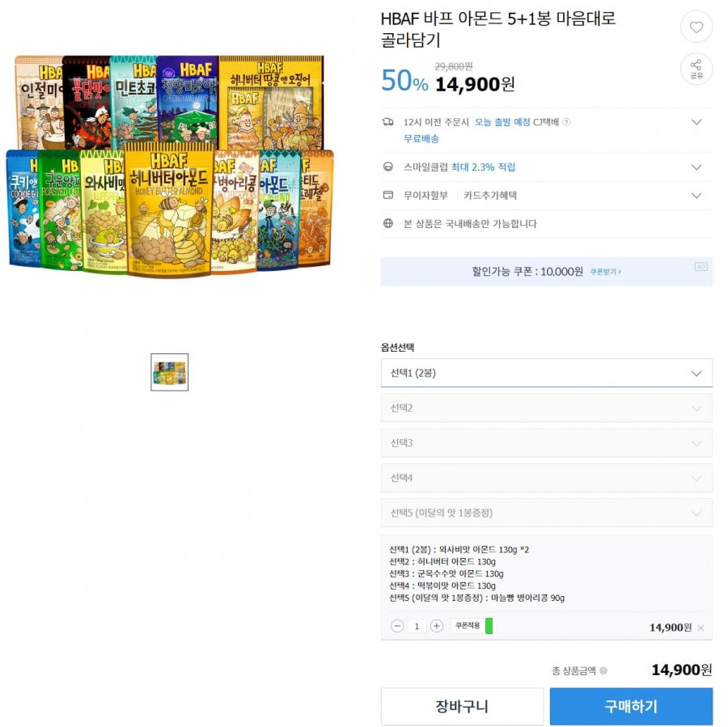The height and width of the screenshot is (727, 728).
Task: Click the delivery truck icon
Action: click(x=387, y=122)
